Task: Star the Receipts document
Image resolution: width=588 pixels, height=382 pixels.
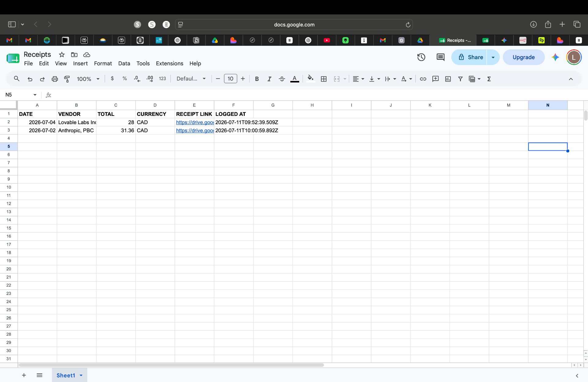Action: pos(62,55)
